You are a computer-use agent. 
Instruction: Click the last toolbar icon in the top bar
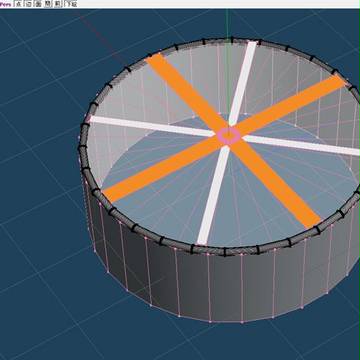[70, 4]
